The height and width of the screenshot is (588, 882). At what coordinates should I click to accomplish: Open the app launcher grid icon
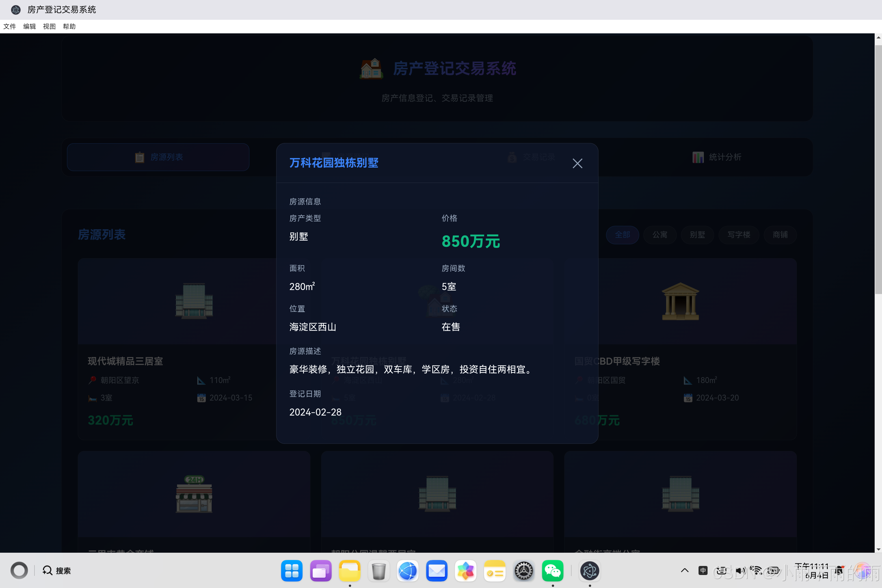[291, 571]
